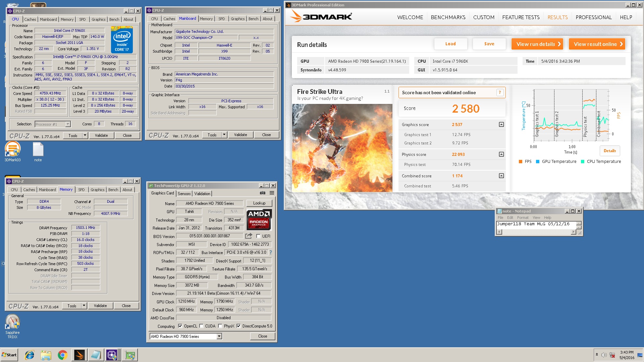Collapse the Physics score section in 3DMark
This screenshot has width=644, height=362.
click(x=501, y=154)
